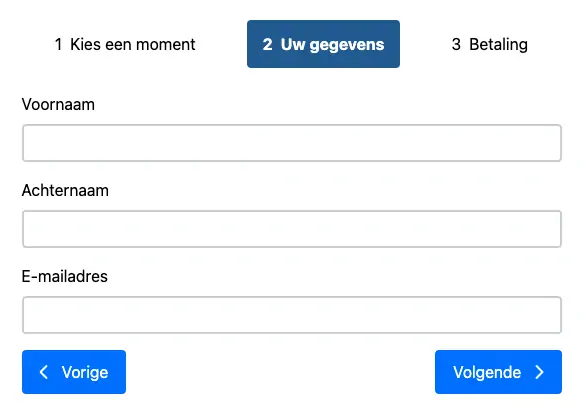
Task: Click the word 'Vorige' on the blue button
Action: (85, 373)
